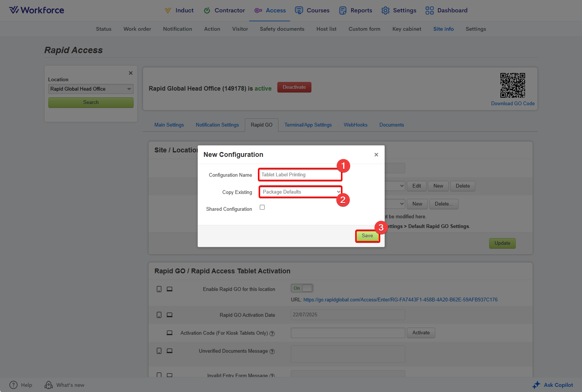Screen dimensions: 582x392
Task: Go to Notification submenu
Action: tap(177, 29)
